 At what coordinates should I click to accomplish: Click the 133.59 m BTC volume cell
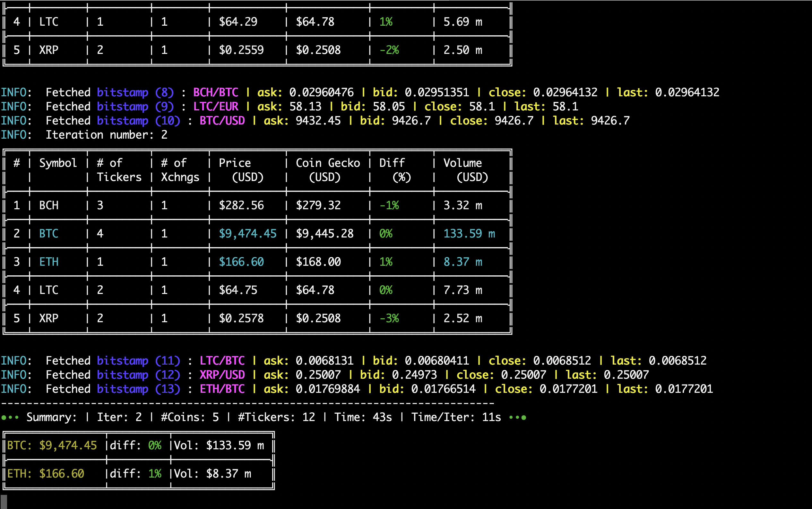tap(469, 233)
